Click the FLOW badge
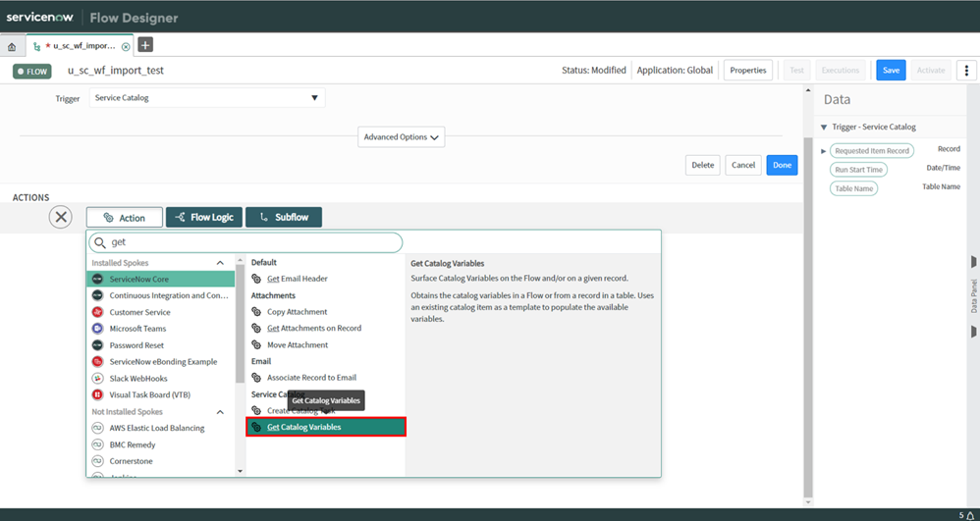This screenshot has width=980, height=521. coord(31,72)
